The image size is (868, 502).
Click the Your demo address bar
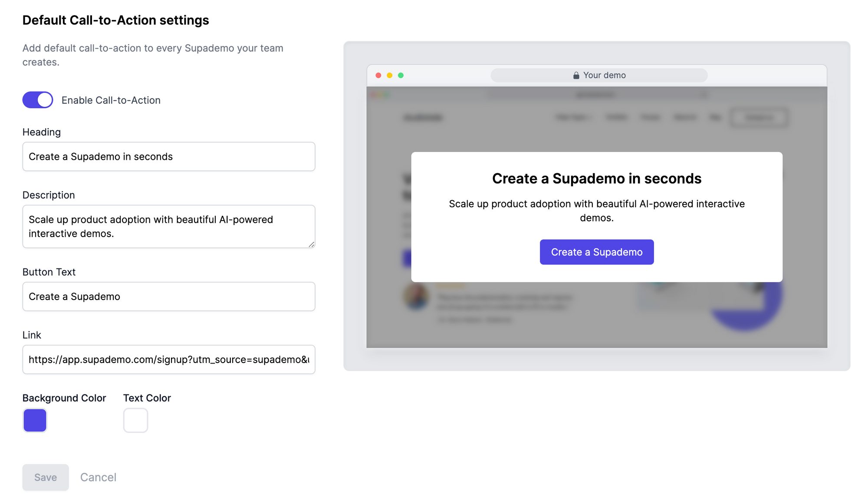click(x=599, y=75)
